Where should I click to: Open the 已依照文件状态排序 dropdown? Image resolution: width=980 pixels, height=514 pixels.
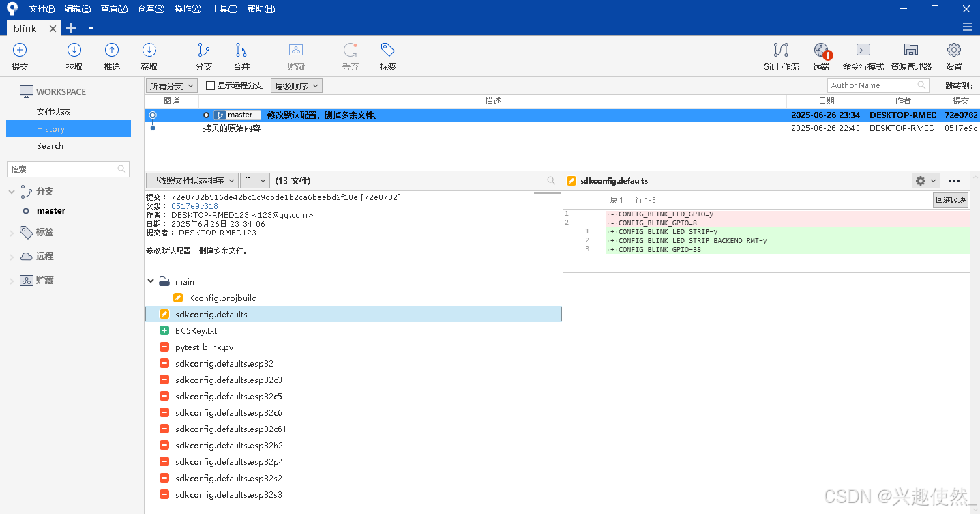coord(192,181)
